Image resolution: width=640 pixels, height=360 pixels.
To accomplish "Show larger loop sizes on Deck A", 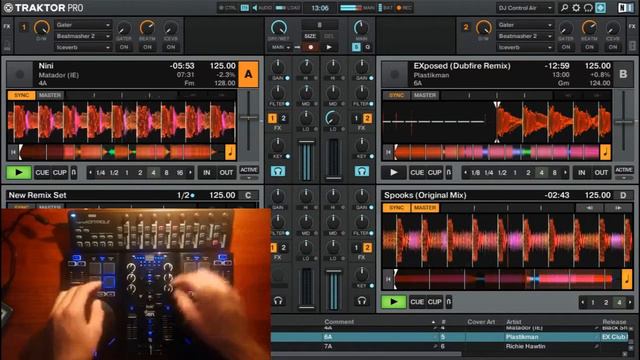I will coord(190,173).
